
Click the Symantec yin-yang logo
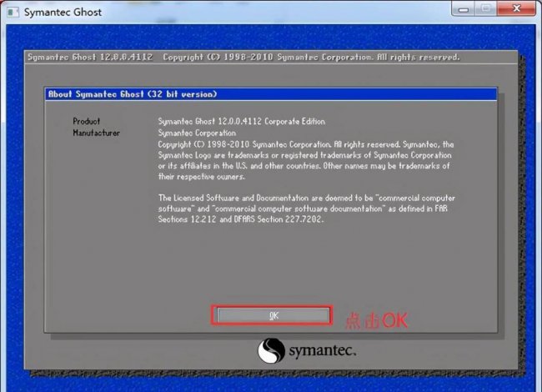271,350
